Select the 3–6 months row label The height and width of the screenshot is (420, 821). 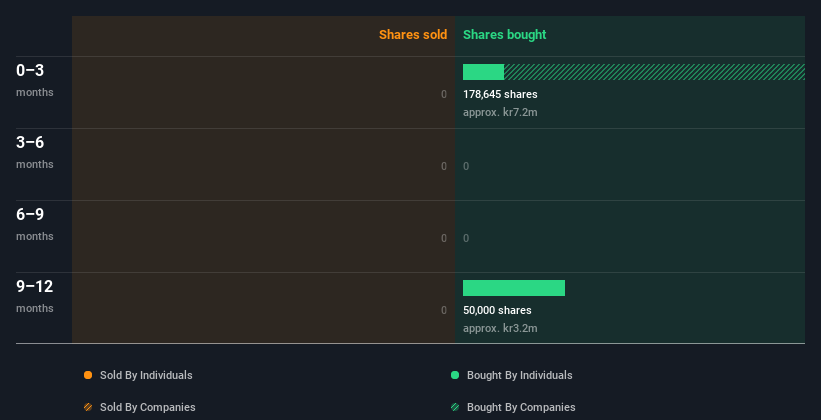(x=35, y=152)
